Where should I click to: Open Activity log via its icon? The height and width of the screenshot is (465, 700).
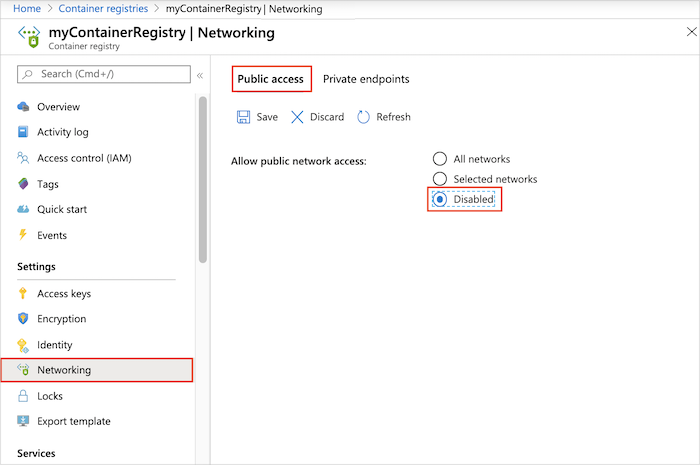pos(24,132)
